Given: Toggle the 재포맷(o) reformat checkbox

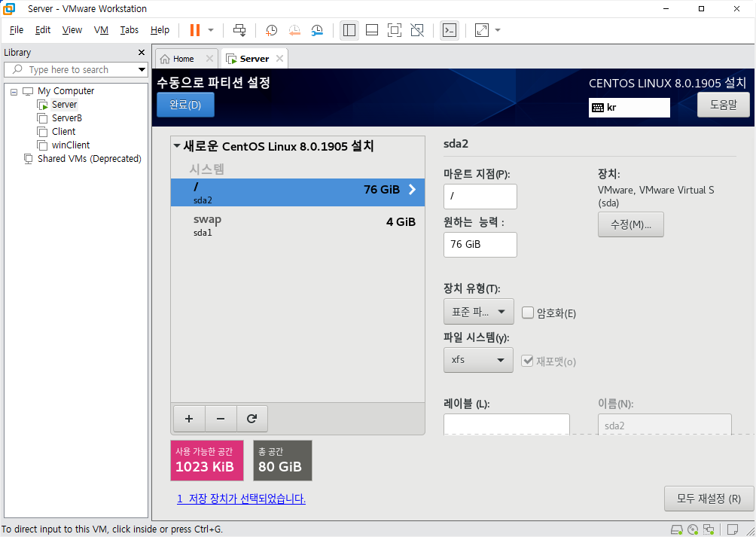Looking at the screenshot, I should tap(527, 361).
